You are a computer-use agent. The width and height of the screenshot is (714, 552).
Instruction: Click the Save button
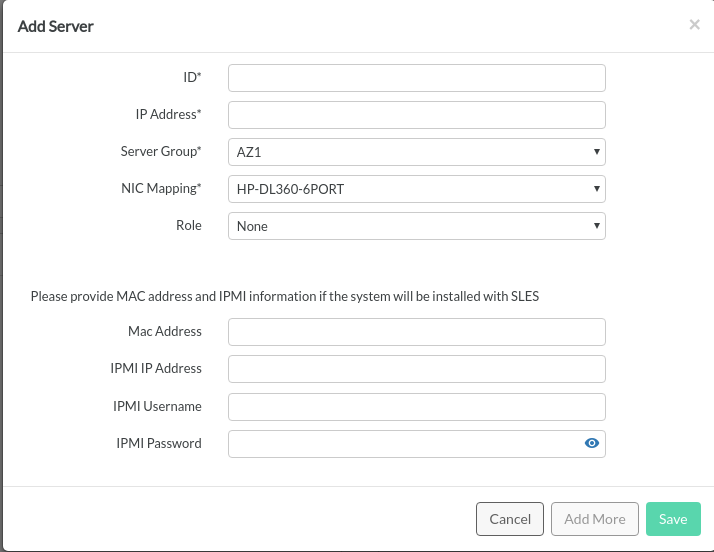pos(672,519)
